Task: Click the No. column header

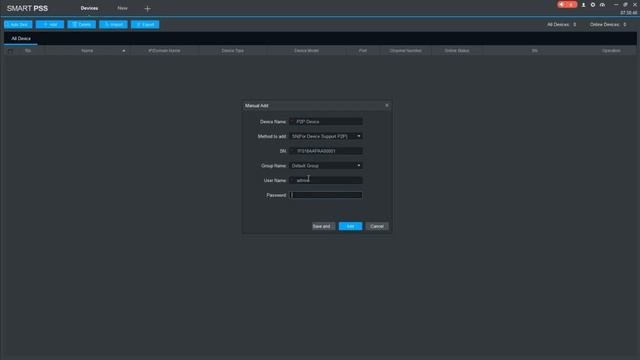Action: tap(28, 51)
